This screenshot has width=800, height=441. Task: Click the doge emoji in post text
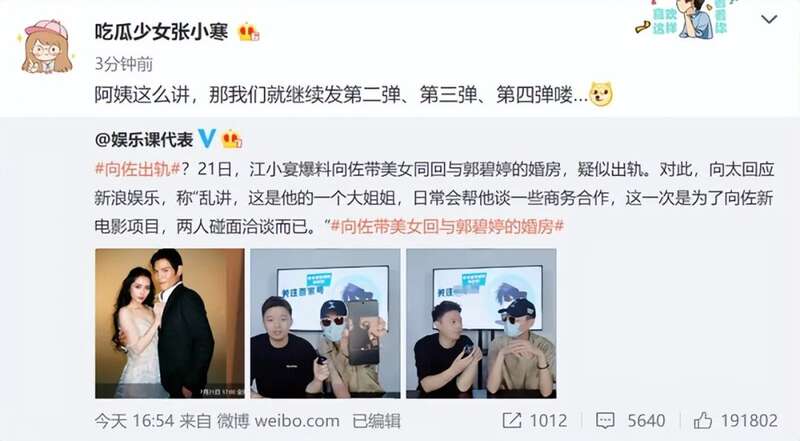(x=601, y=94)
